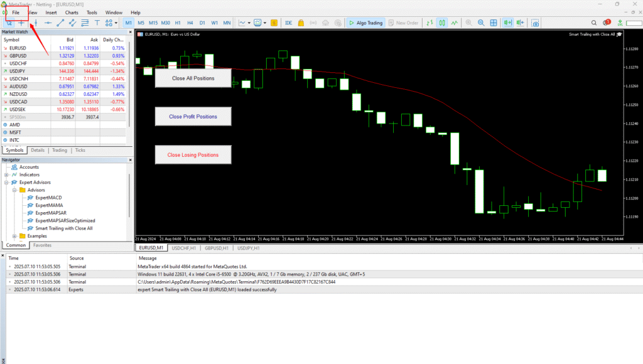
Task: Zoom out the chart
Action: tap(481, 23)
